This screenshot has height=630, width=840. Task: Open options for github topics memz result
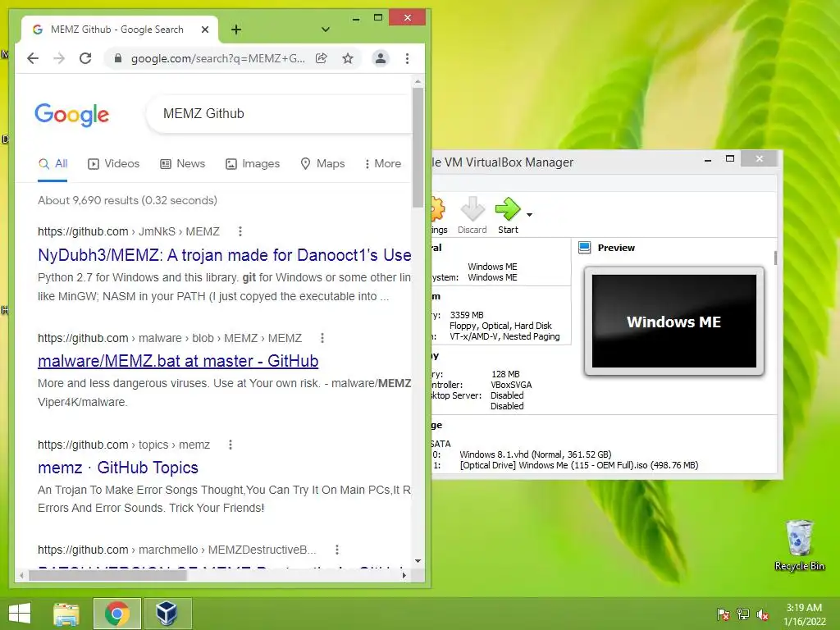[231, 445]
